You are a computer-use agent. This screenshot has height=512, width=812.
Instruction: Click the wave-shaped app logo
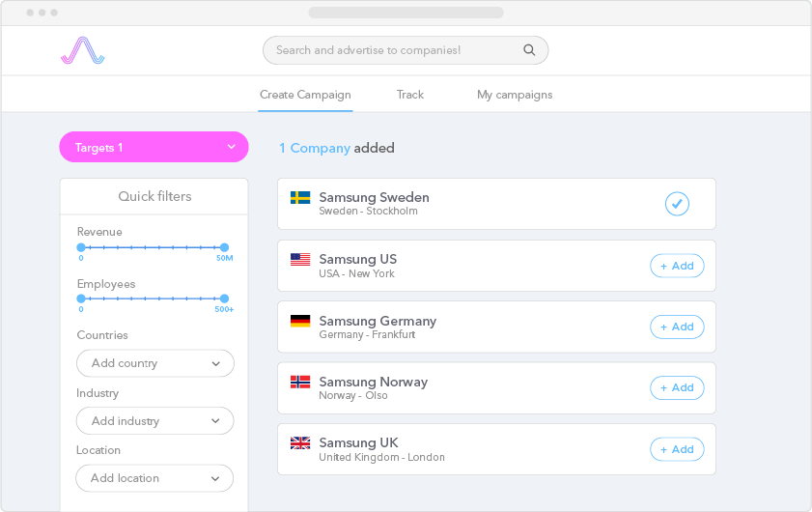[x=83, y=50]
